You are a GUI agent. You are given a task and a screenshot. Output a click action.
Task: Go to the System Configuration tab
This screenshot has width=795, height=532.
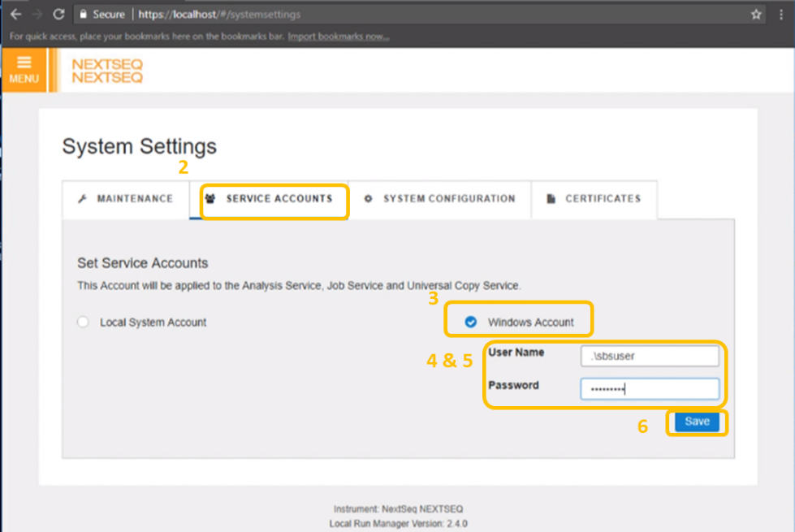point(439,199)
